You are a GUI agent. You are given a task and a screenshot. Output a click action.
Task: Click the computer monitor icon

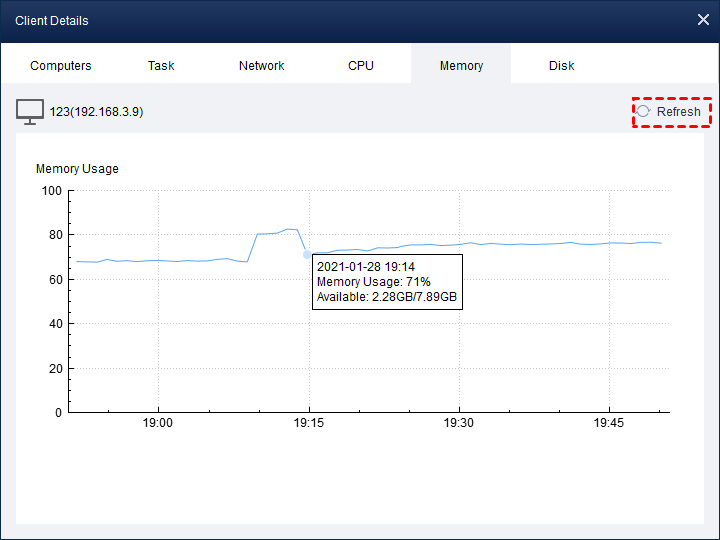point(29,112)
